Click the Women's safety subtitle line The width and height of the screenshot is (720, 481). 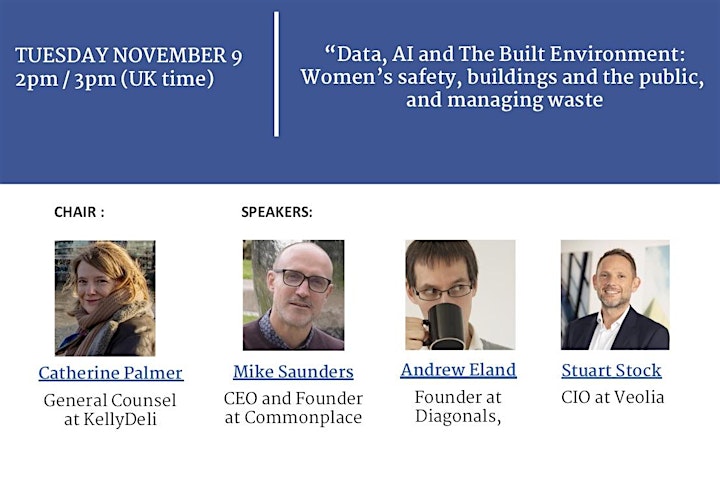502,77
